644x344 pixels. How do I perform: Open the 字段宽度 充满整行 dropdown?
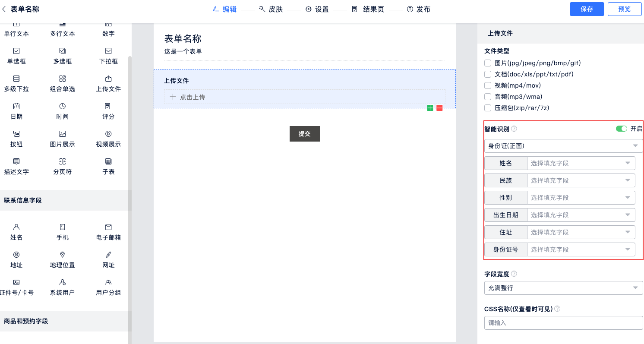pyautogui.click(x=563, y=288)
